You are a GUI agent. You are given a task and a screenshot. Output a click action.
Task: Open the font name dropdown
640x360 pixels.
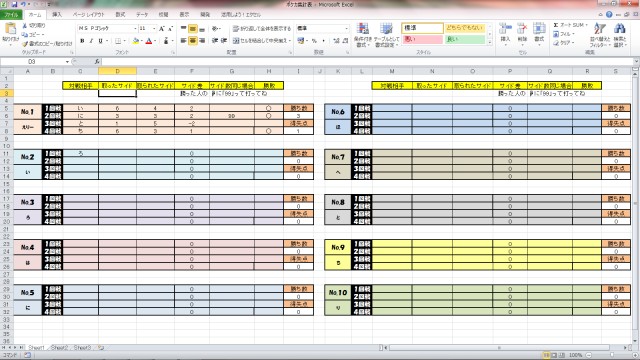point(135,29)
